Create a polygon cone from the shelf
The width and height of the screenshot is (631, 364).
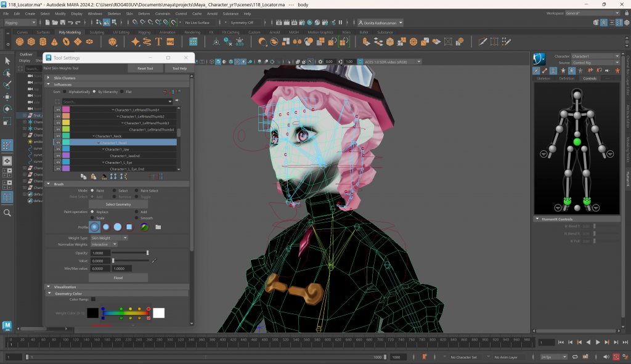(x=54, y=41)
